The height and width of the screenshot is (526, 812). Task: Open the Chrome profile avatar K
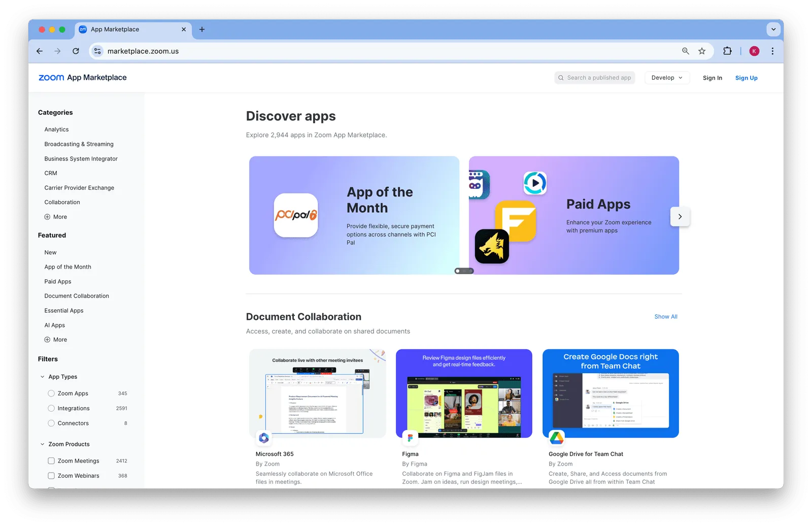(754, 51)
